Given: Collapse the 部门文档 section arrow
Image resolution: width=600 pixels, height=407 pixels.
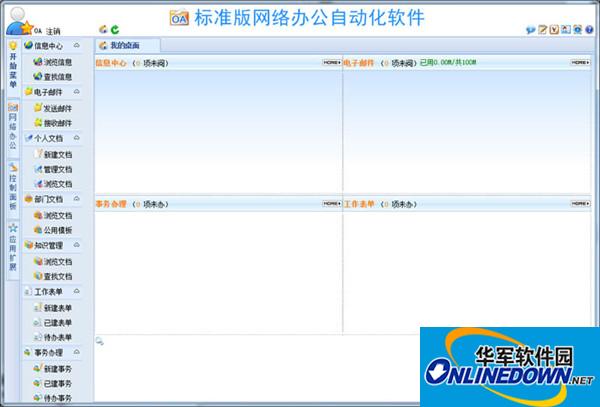Looking at the screenshot, I should (x=77, y=199).
